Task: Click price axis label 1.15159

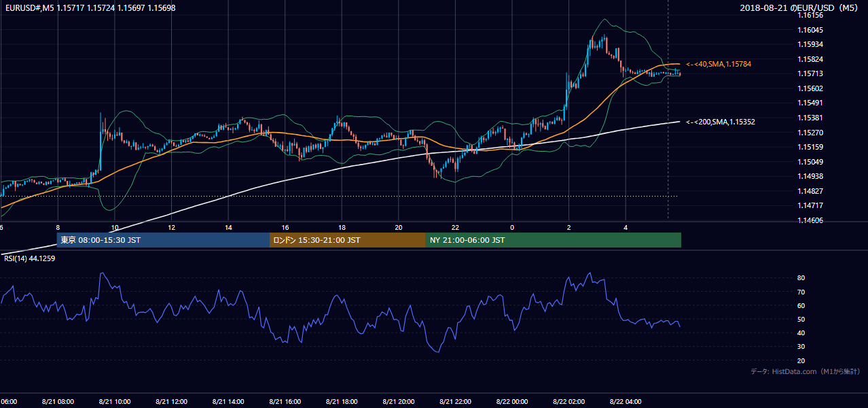Action: coord(810,147)
